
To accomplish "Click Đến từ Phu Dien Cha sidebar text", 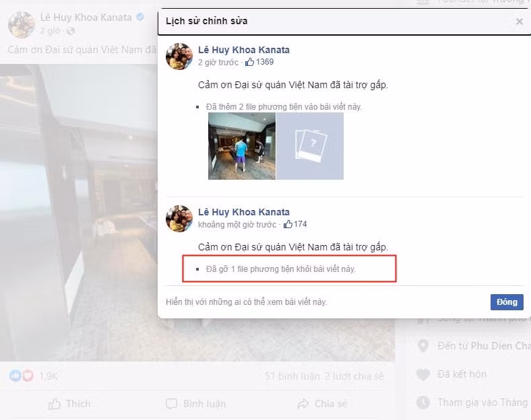I will [x=484, y=345].
